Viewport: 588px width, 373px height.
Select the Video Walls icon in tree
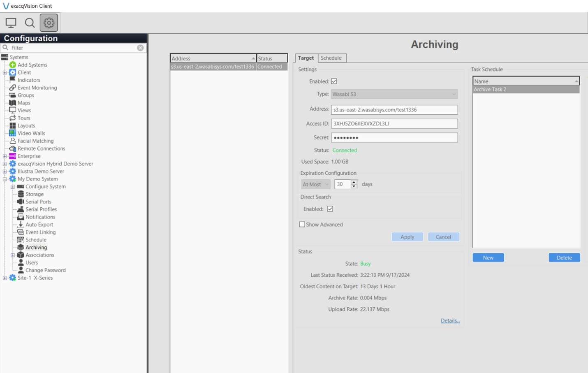13,133
